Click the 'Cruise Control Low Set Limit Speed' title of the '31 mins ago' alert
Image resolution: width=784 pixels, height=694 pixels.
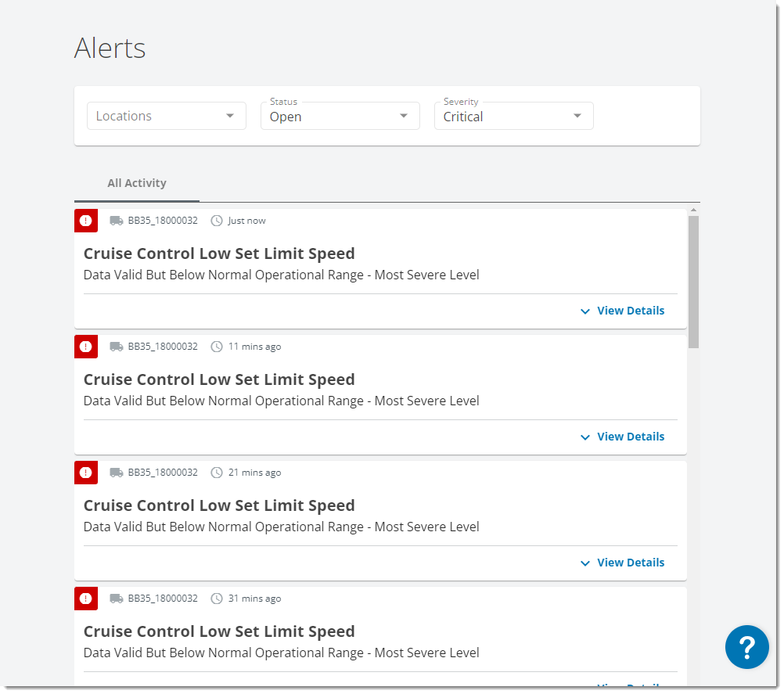tap(219, 631)
